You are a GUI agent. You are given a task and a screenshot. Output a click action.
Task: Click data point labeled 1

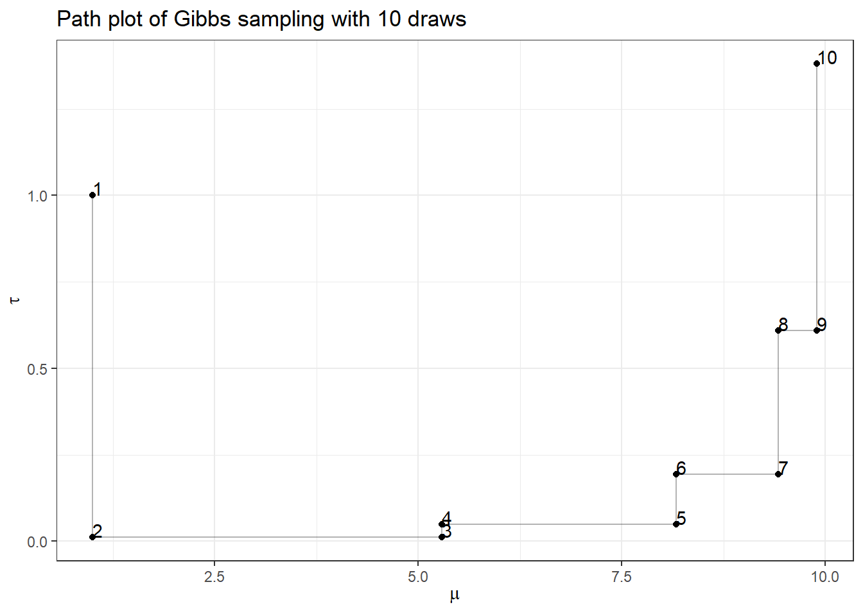click(92, 195)
